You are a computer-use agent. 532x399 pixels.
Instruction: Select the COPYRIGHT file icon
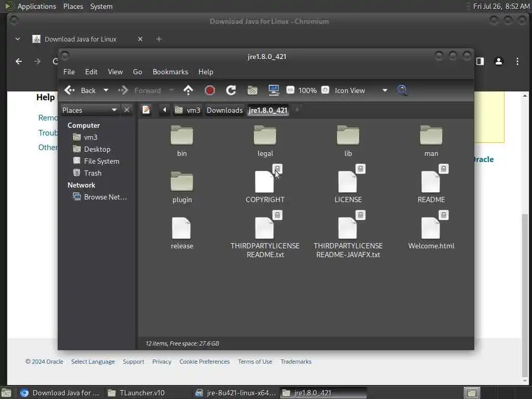pyautogui.click(x=264, y=182)
